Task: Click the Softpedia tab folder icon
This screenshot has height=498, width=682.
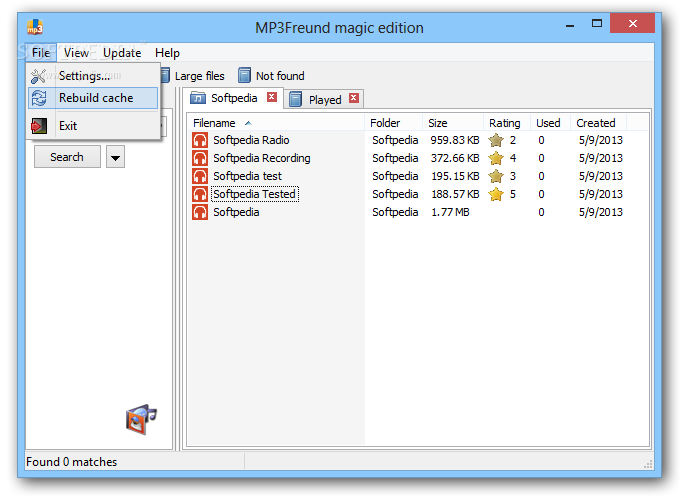Action: pos(198,98)
